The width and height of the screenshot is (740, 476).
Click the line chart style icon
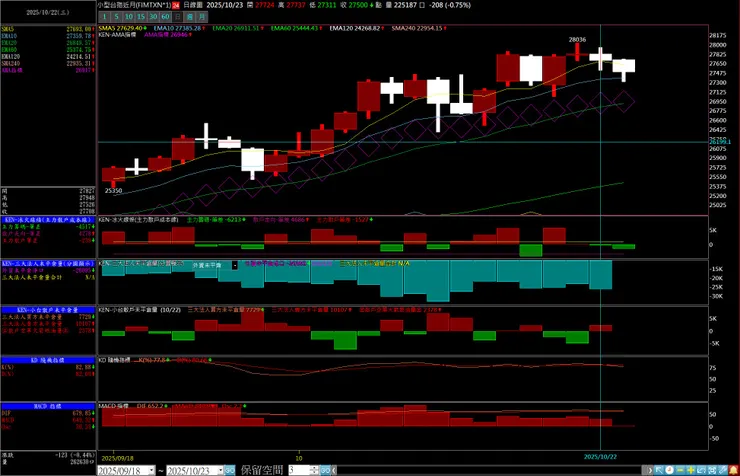[x=701, y=470]
